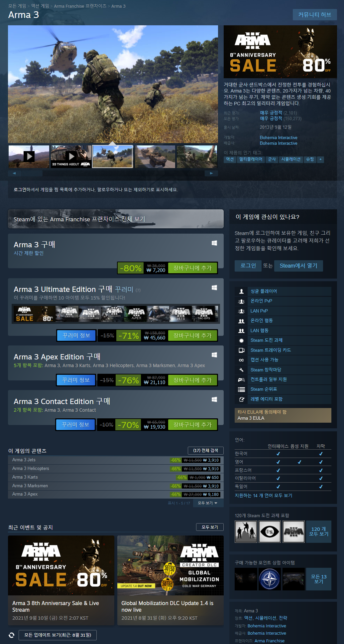Open the 8th Anniversary Sale event card

coord(61,580)
